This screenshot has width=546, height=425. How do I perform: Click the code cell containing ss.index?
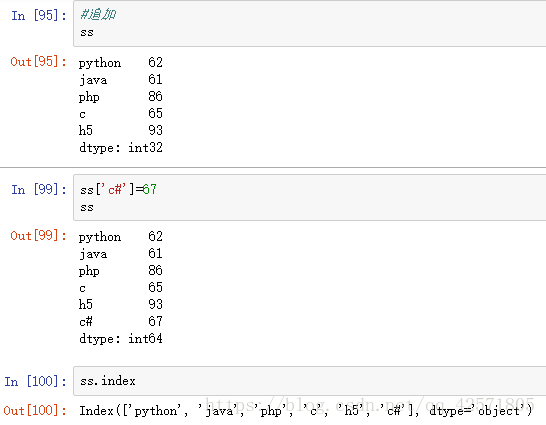(x=310, y=381)
